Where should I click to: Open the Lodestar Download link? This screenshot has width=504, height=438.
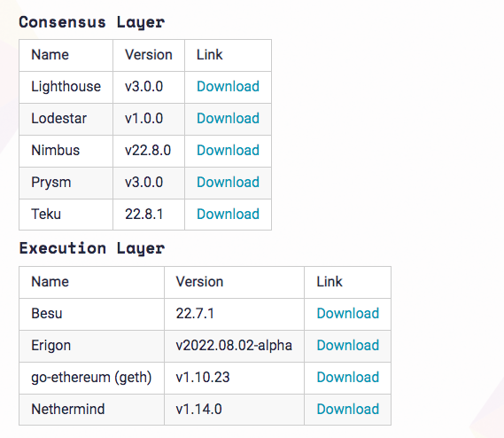(228, 119)
